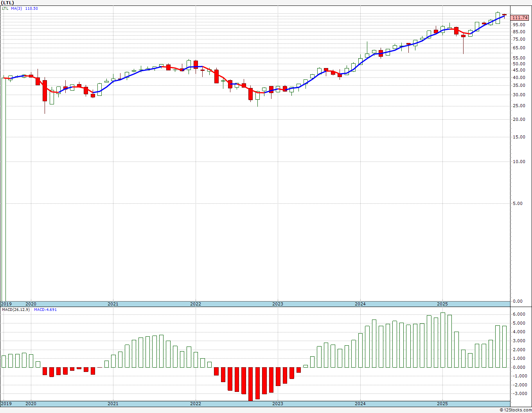This screenshot has height=413, width=532.
Task: Select the LTL legend label
Action: tap(5, 9)
